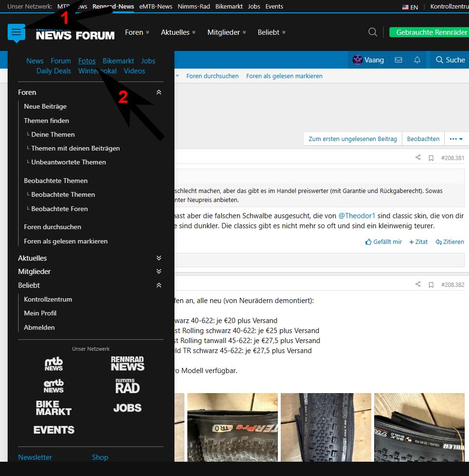Expand the Mitglieder sidebar section
Image resolution: width=469 pixels, height=476 pixels.
coord(159,272)
